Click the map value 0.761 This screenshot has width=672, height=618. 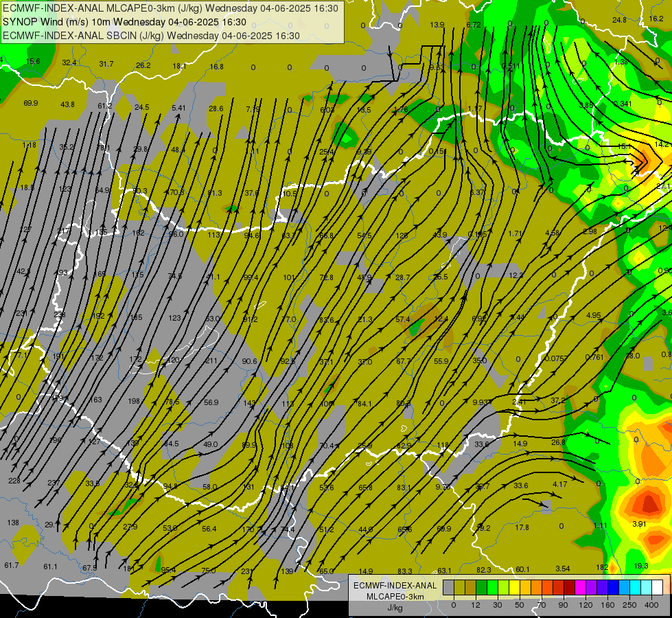[x=594, y=358]
